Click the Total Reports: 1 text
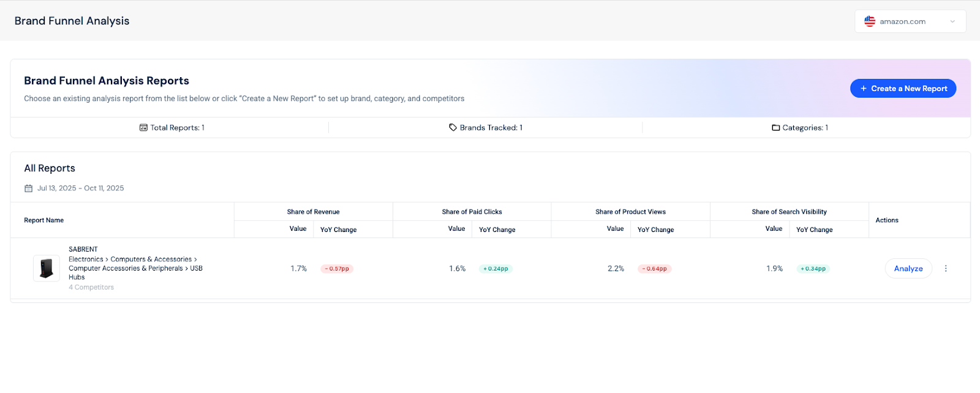The width and height of the screenshot is (980, 393). [178, 127]
